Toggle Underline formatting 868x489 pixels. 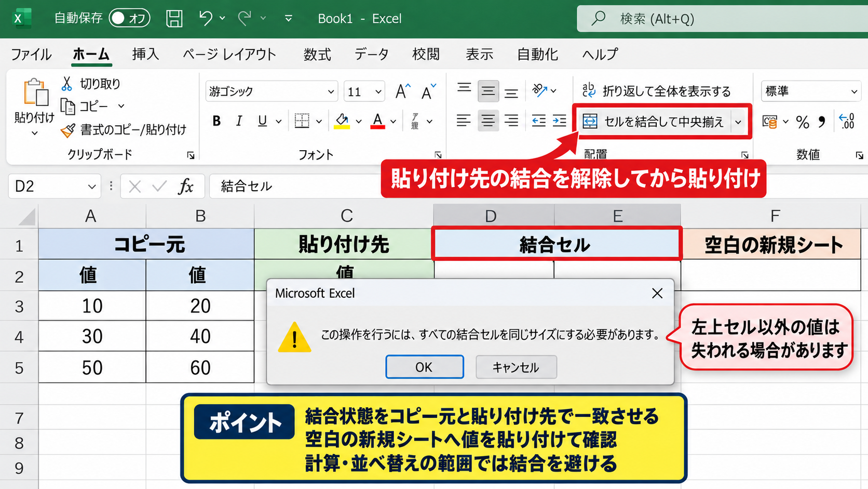[x=262, y=121]
